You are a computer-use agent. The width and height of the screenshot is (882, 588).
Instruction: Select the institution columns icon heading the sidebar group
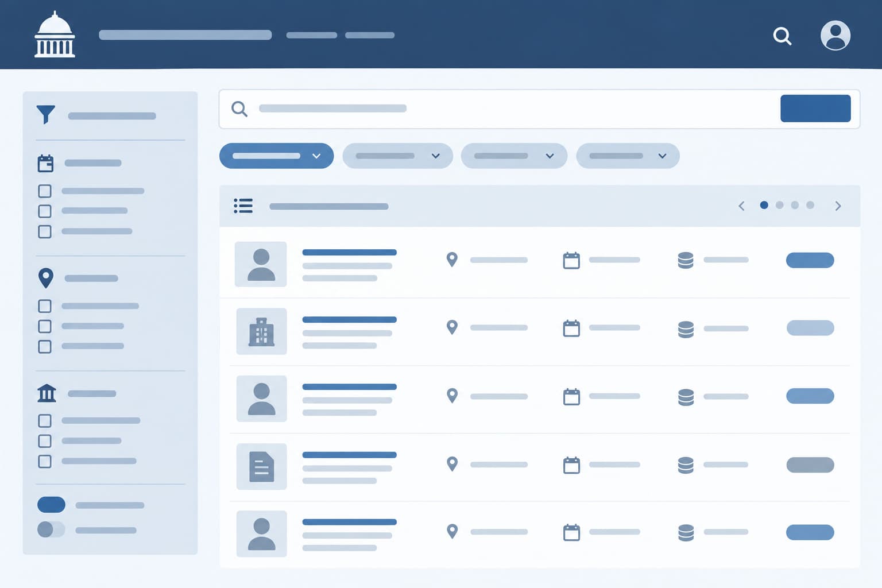(x=47, y=393)
